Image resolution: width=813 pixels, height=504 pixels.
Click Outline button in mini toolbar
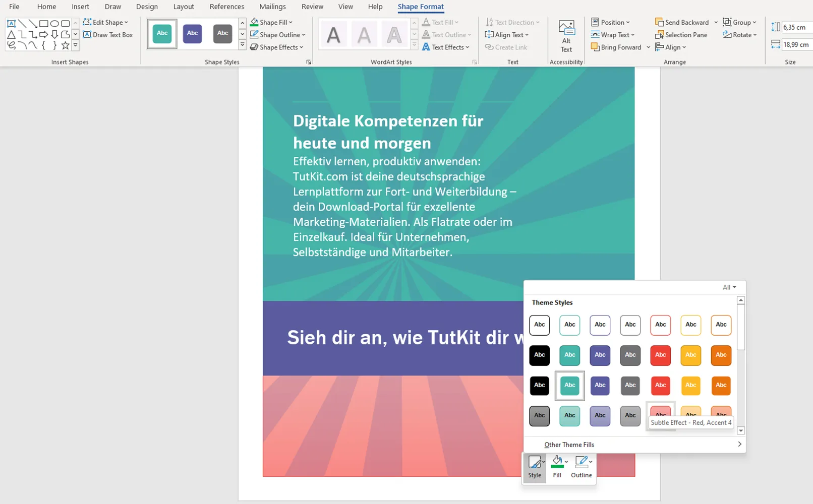pos(582,468)
